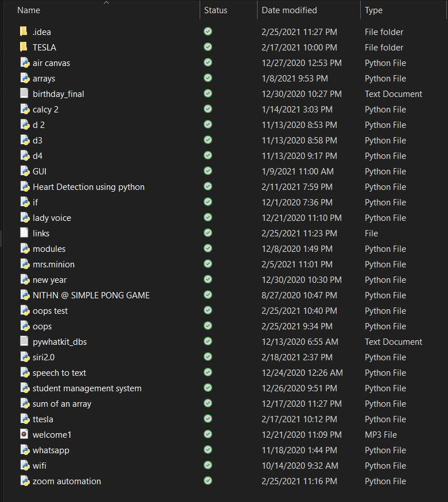Select the sum of an array file name
Image resolution: width=448 pixels, height=502 pixels.
point(62,404)
